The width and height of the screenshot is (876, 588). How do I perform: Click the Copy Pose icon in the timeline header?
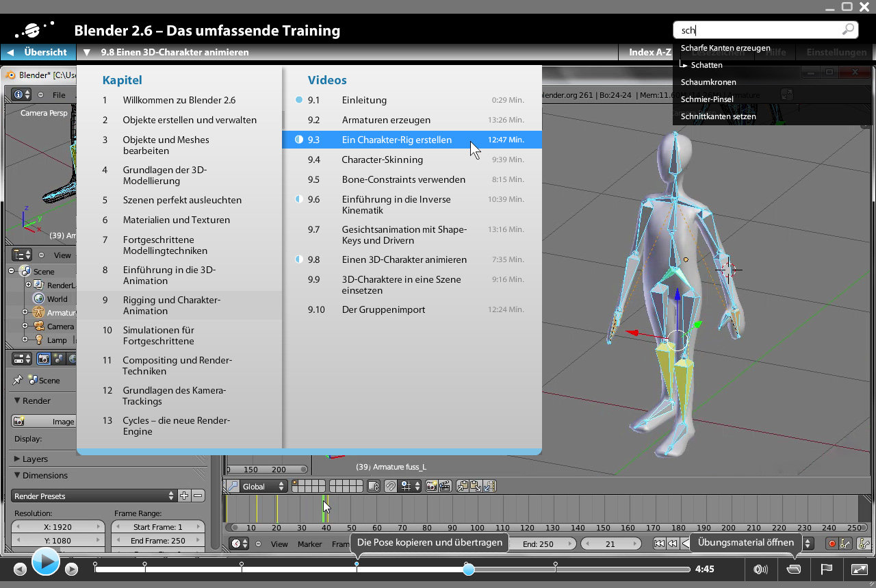pos(462,485)
